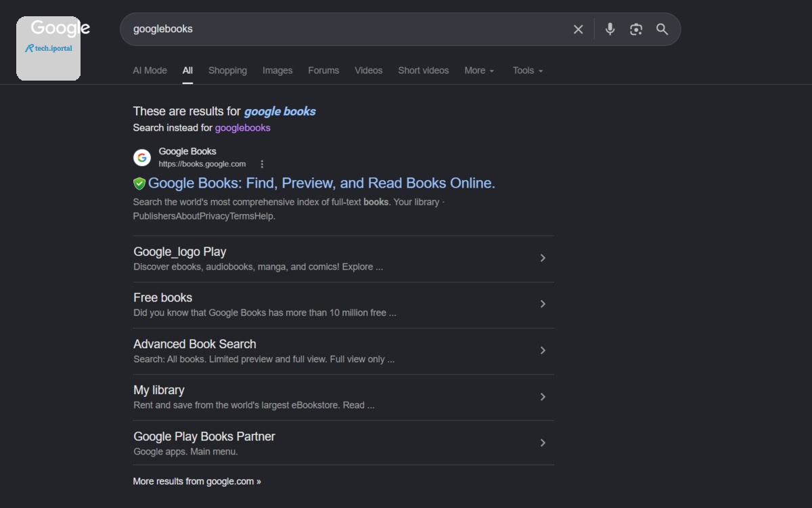Open the Shopping tab
The width and height of the screenshot is (812, 508).
[227, 70]
